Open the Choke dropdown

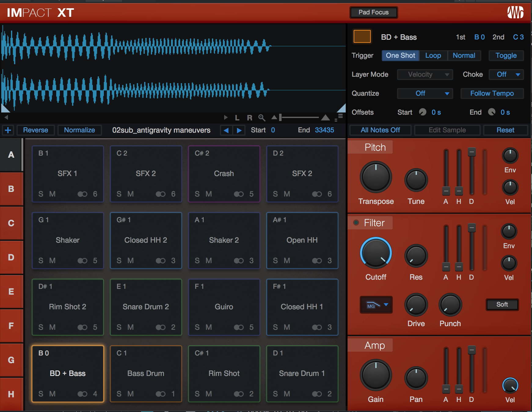pyautogui.click(x=506, y=75)
